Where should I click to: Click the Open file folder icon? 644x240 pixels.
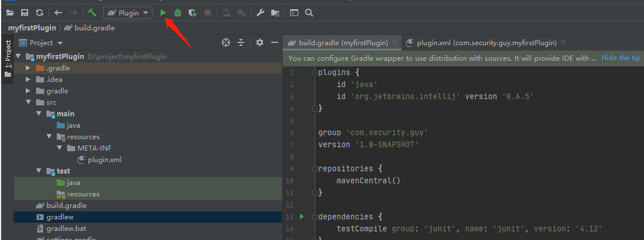tap(10, 13)
